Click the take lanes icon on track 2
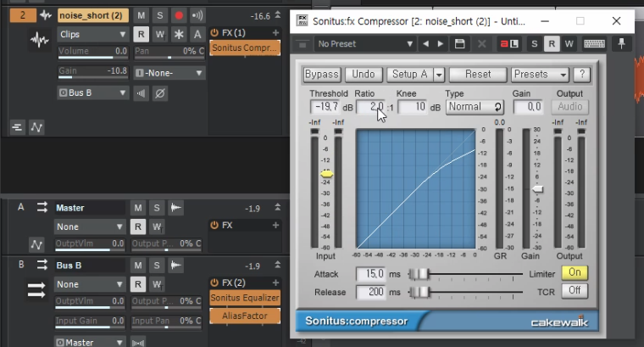The height and width of the screenshot is (347, 644). (17, 127)
